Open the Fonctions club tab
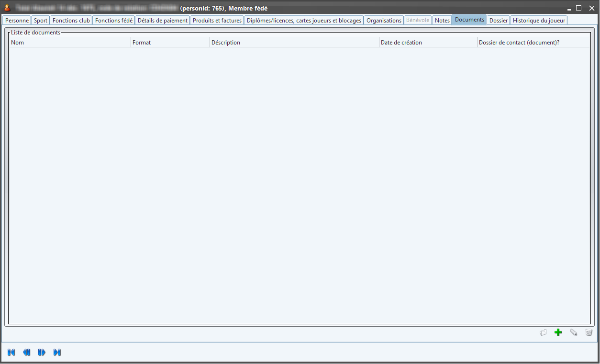The image size is (600, 364). coord(71,21)
